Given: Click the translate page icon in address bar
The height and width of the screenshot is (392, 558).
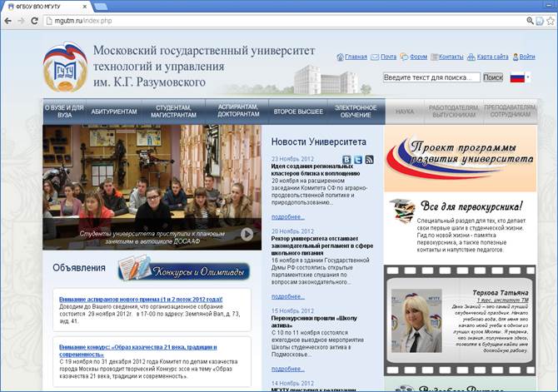Looking at the screenshot, I should click(540, 21).
